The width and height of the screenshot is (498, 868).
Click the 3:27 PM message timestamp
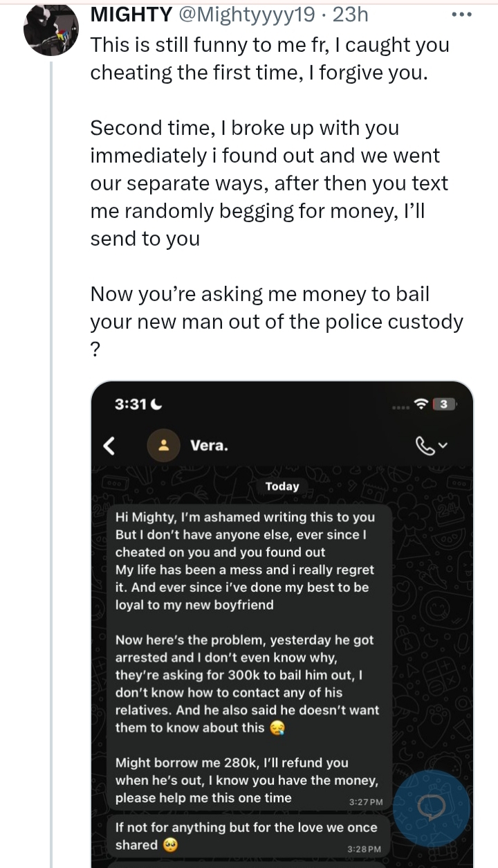pos(367,802)
